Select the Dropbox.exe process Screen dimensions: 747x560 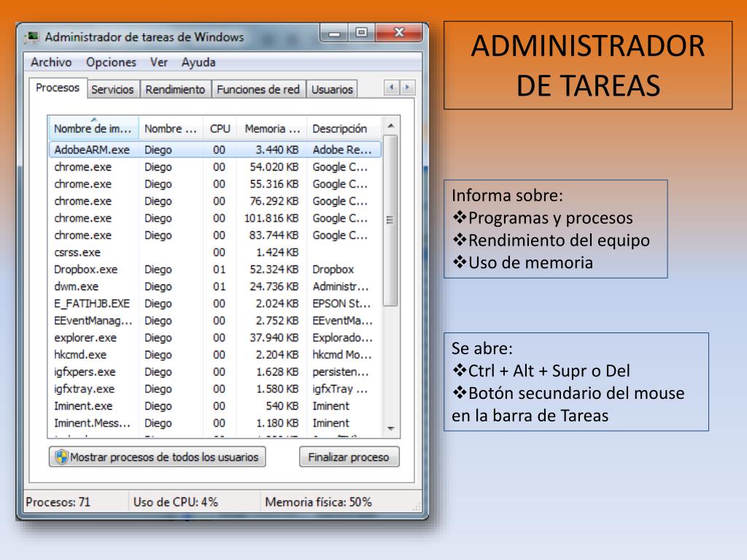pos(215,270)
